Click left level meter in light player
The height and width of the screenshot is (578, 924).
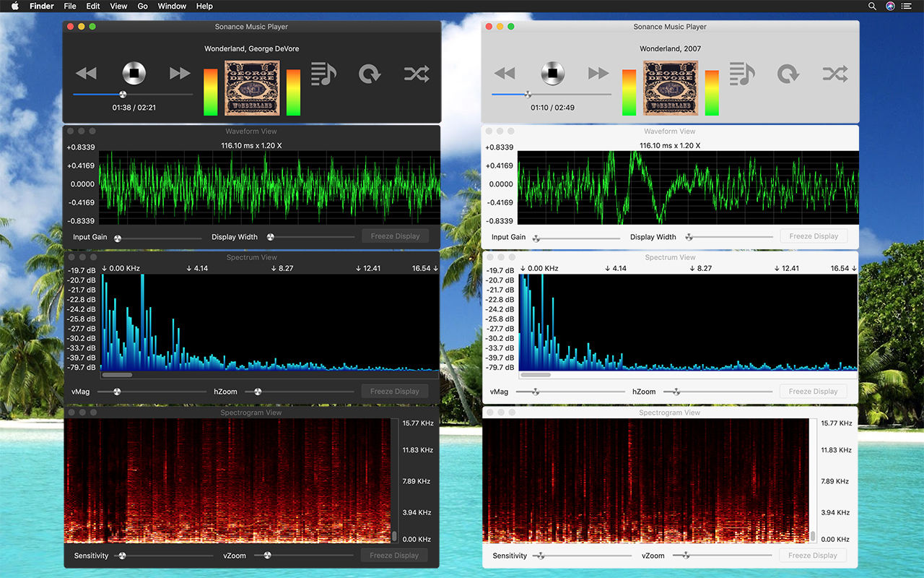click(629, 92)
